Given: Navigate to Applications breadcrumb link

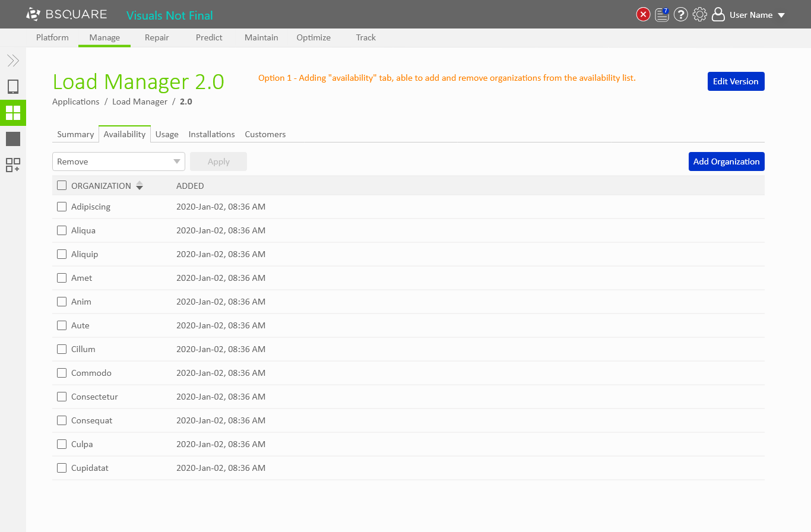Looking at the screenshot, I should [x=76, y=102].
